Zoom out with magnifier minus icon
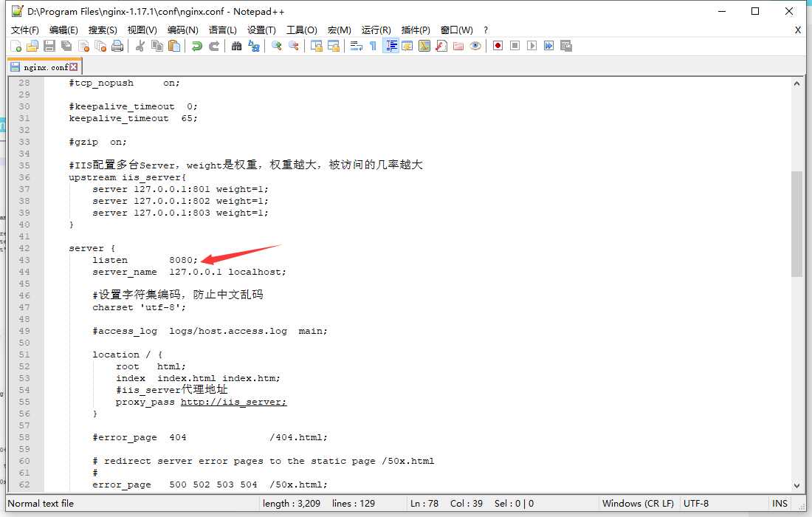 tap(294, 46)
